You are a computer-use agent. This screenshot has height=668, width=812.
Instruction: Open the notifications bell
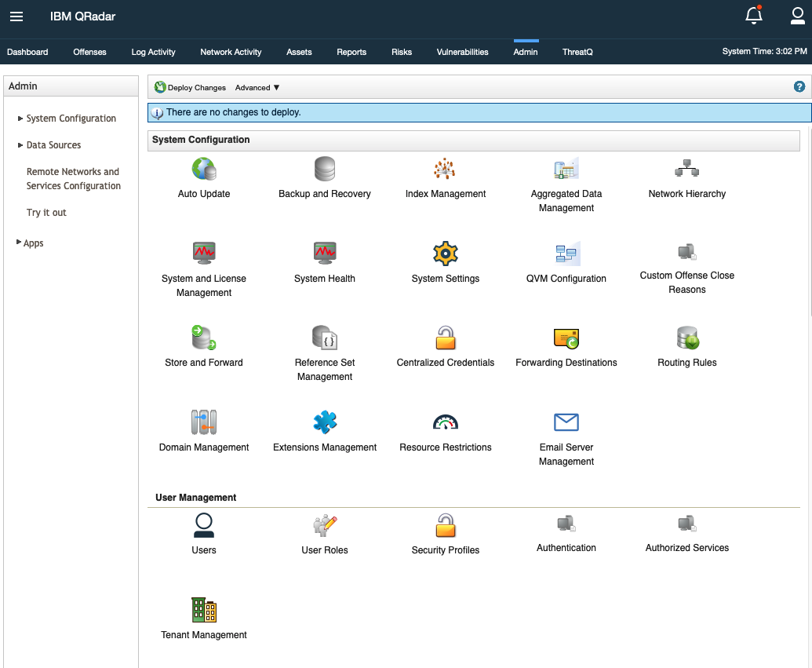coord(753,15)
